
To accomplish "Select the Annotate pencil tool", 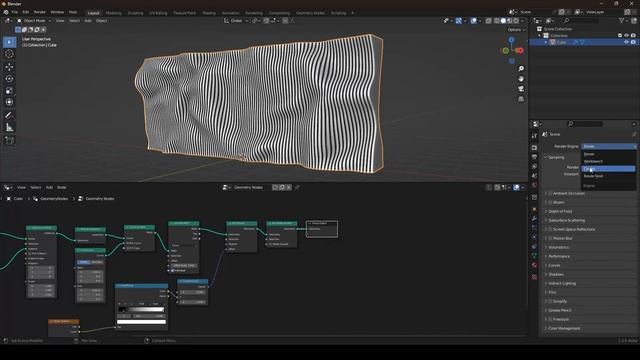I will point(9,115).
